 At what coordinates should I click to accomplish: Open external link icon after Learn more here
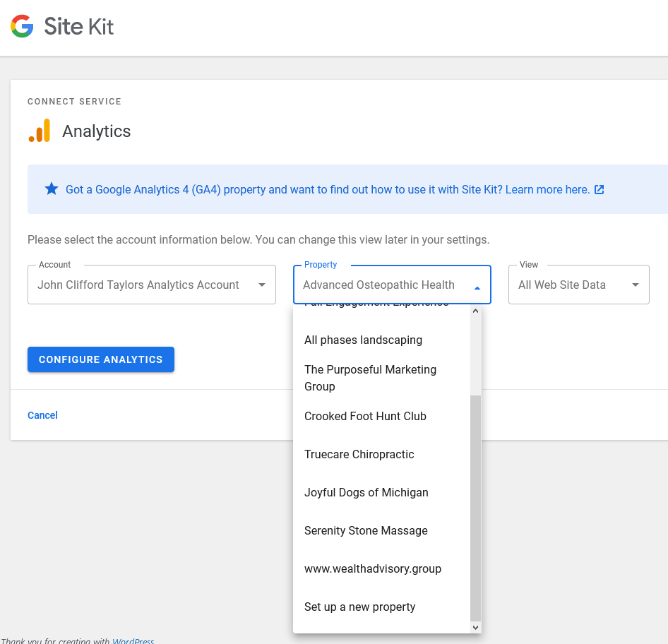click(599, 189)
